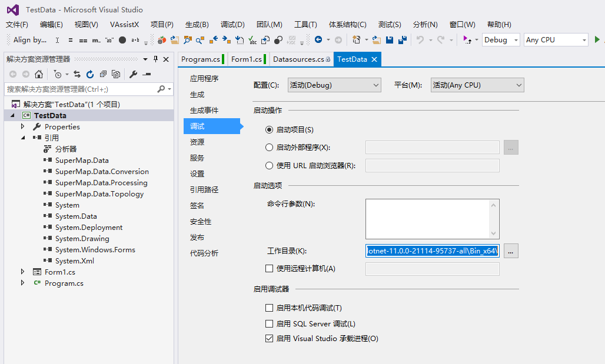Expand the Program.cs tree node
Image resolution: width=605 pixels, height=364 pixels.
point(22,283)
